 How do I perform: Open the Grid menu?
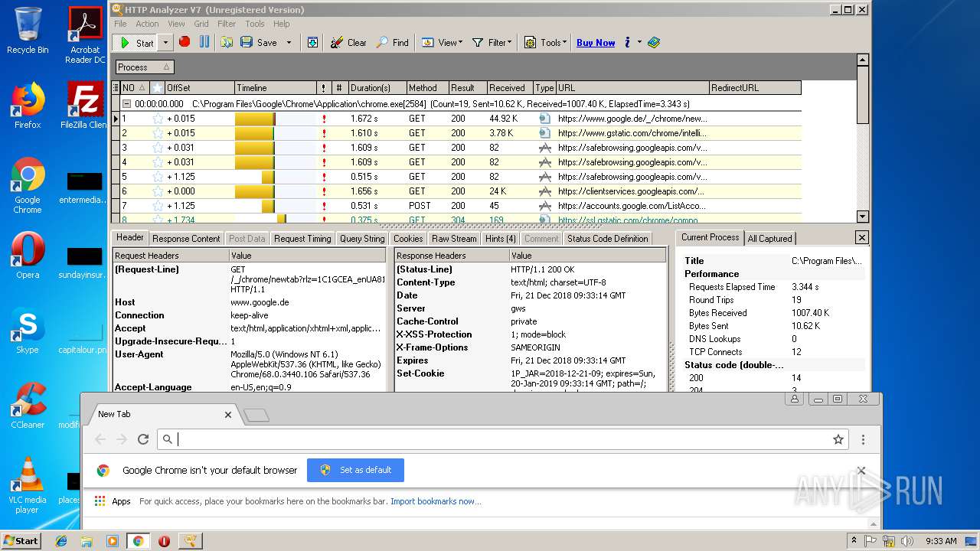201,24
